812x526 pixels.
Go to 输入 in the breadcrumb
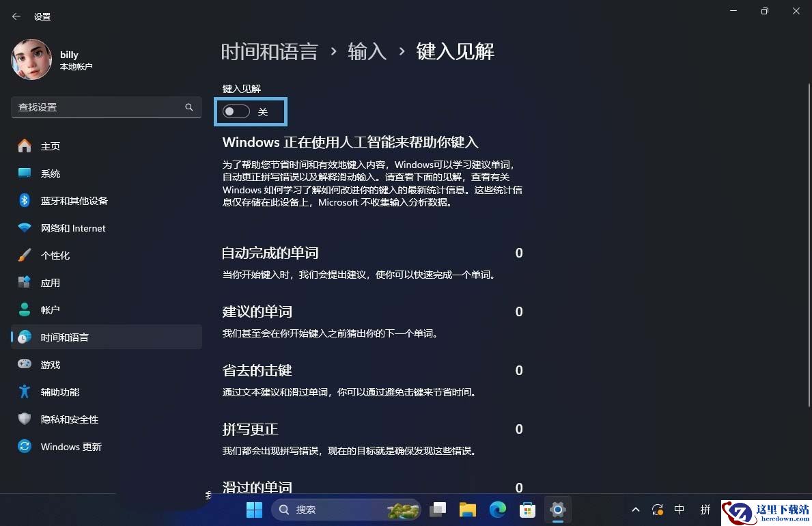(367, 52)
